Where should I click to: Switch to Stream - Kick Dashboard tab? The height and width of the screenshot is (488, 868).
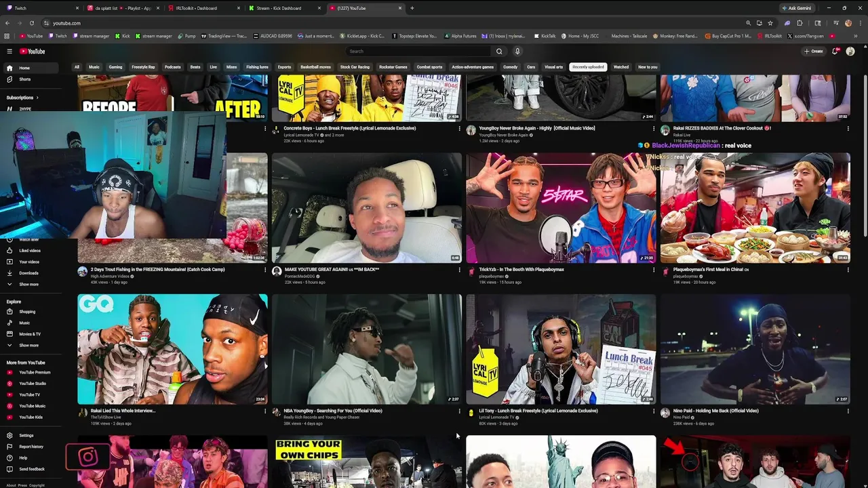(283, 8)
